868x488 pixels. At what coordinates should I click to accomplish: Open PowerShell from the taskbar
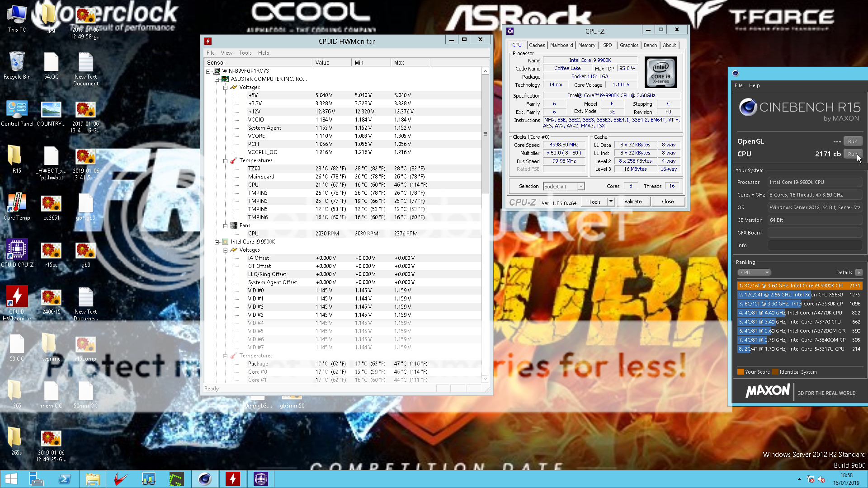click(x=65, y=479)
